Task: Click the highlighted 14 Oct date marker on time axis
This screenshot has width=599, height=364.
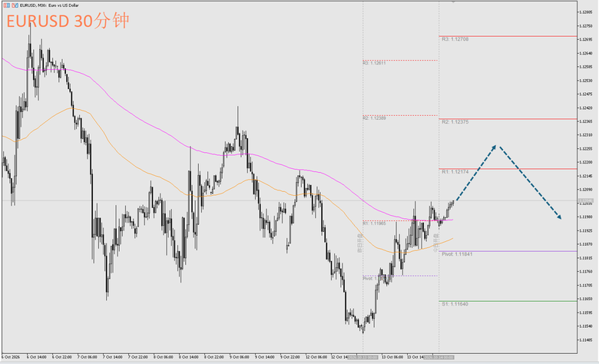Action: [438, 357]
